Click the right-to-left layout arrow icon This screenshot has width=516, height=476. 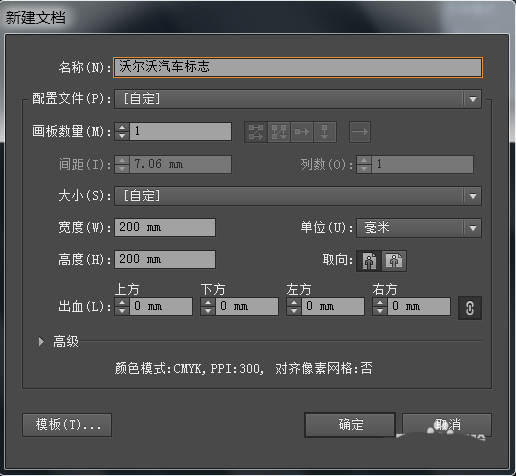(x=360, y=132)
